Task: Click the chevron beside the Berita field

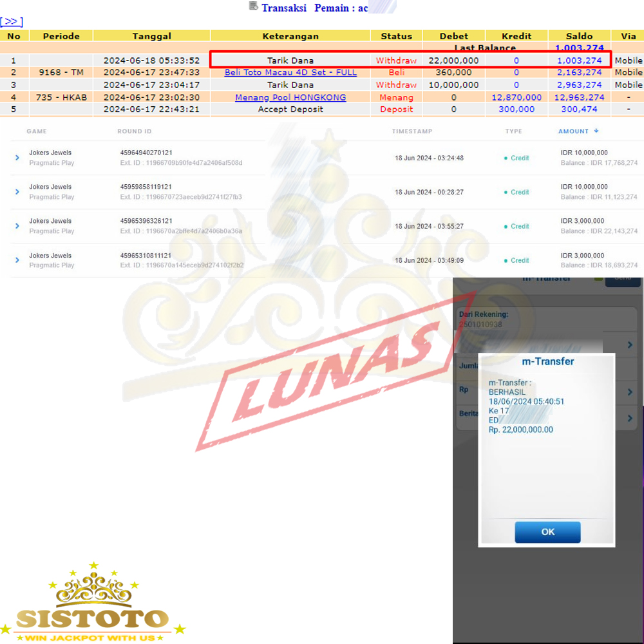Action: [x=630, y=419]
